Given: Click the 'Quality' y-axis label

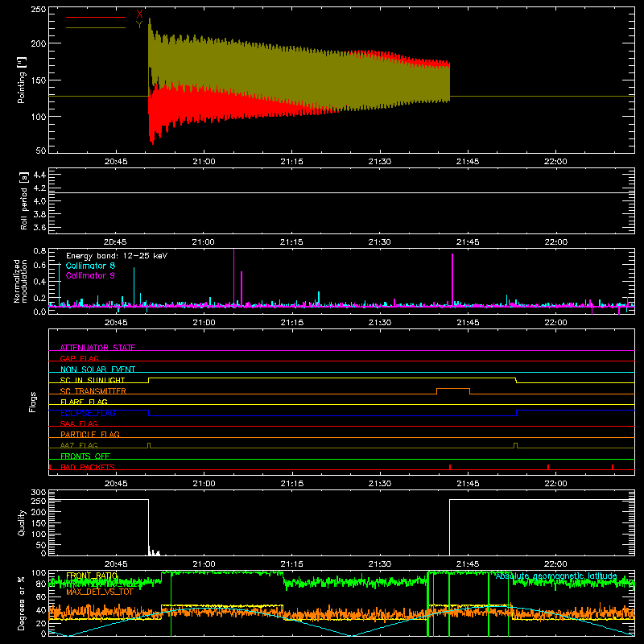Looking at the screenshot, I should click(22, 522).
